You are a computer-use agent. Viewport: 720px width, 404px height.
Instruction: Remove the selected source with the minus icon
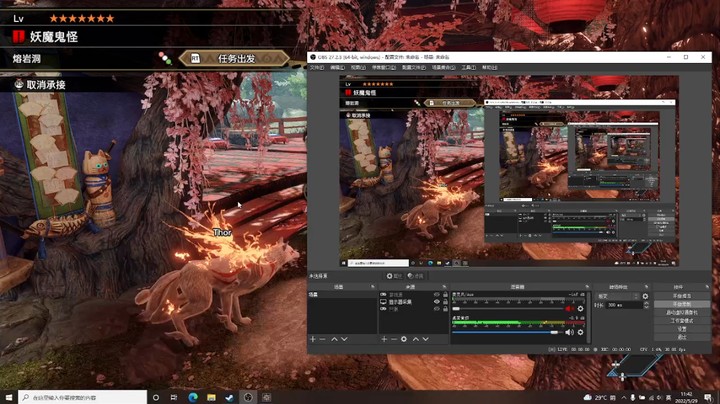tap(394, 339)
